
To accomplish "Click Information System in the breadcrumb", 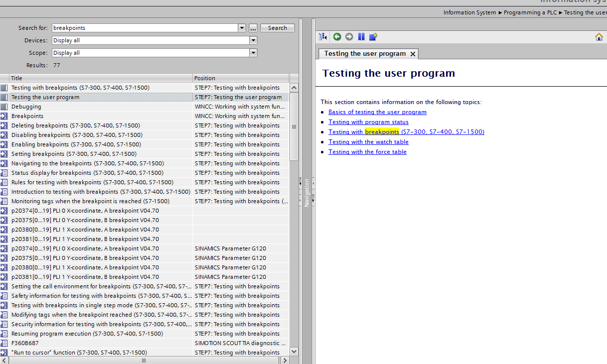I will tap(469, 12).
